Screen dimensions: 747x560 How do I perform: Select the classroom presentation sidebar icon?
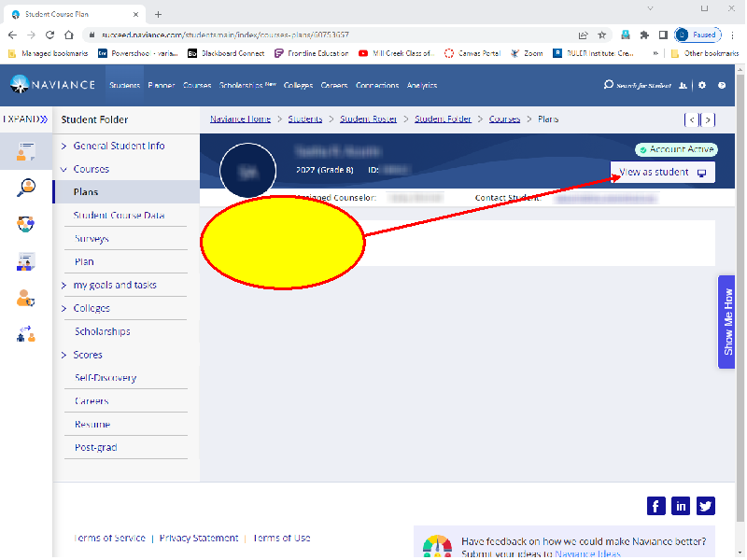pyautogui.click(x=26, y=261)
